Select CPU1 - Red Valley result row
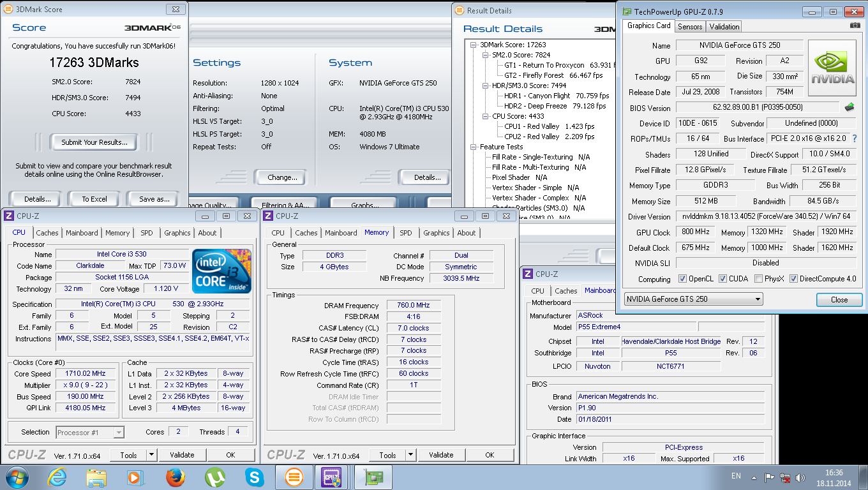 [x=549, y=126]
